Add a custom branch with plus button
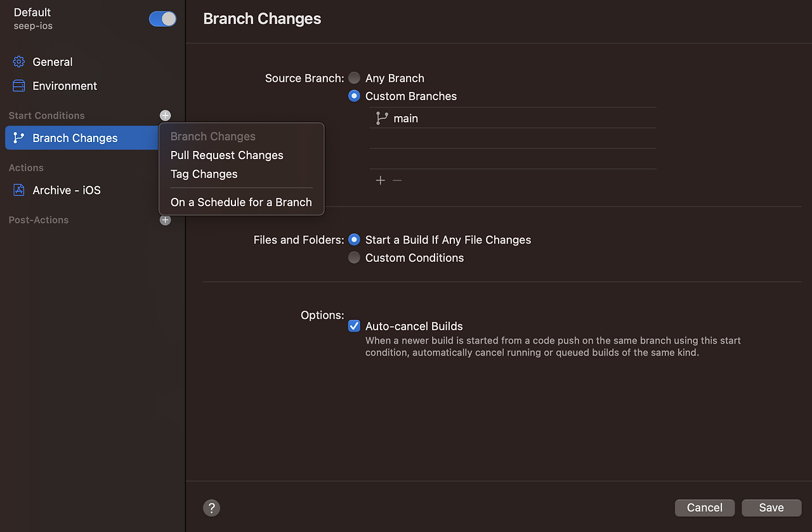Image resolution: width=812 pixels, height=532 pixels. [380, 180]
